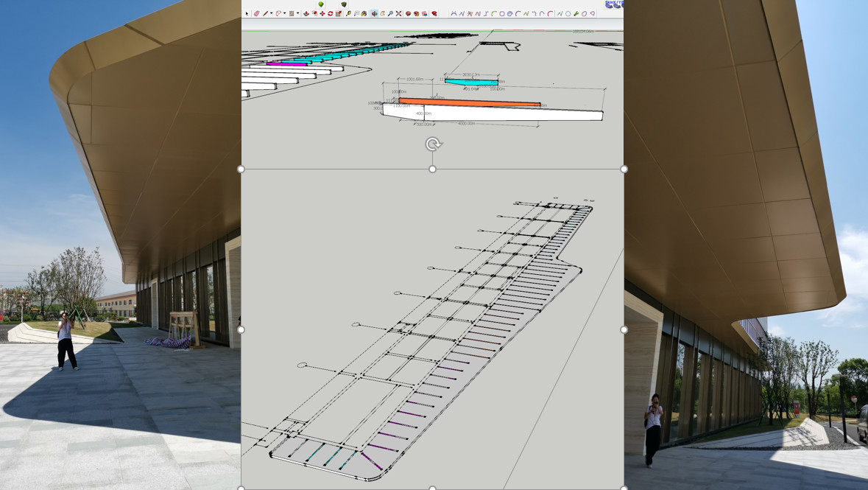This screenshot has width=868, height=490.
Task: Choose the Pan hand tool
Action: click(x=382, y=13)
